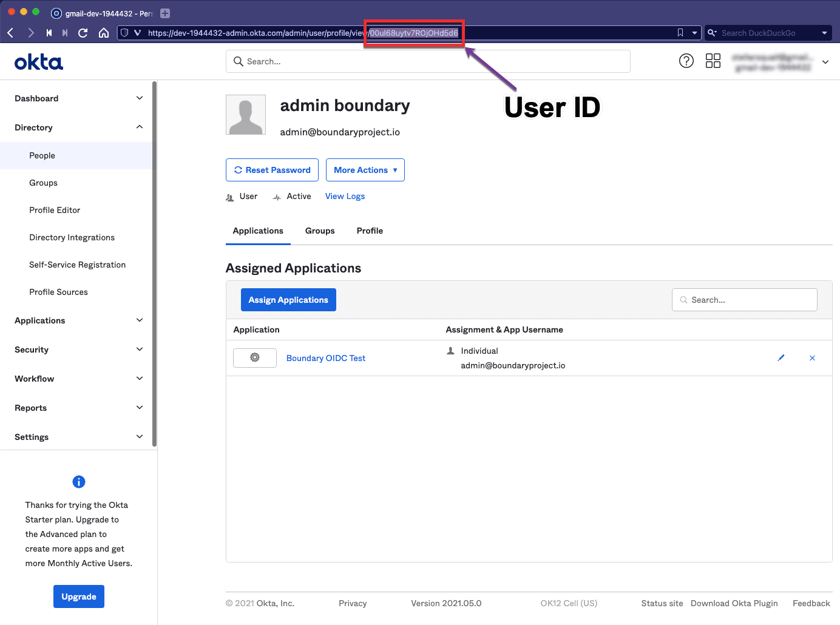Image resolution: width=840 pixels, height=625 pixels.
Task: Click the Okta top search field
Action: pyautogui.click(x=428, y=61)
